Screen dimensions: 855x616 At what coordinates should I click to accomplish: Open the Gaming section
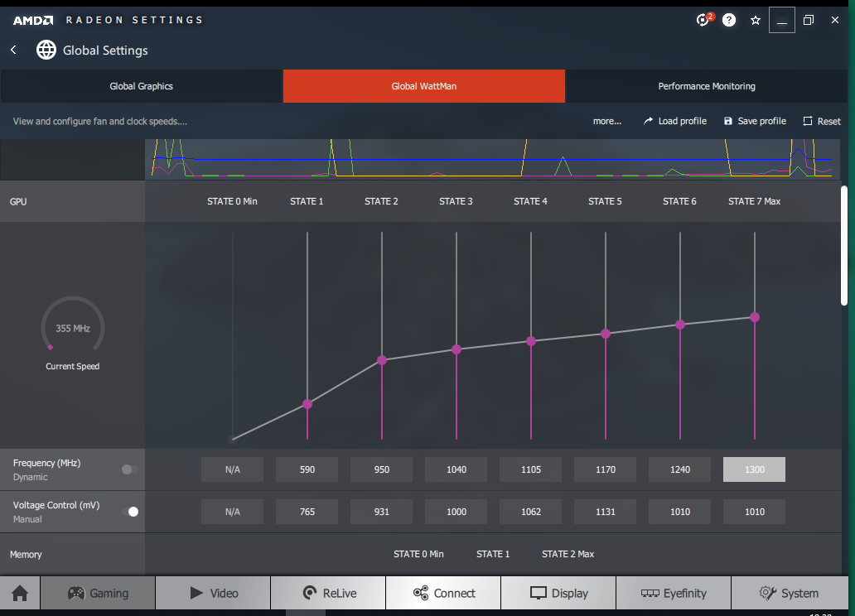point(98,593)
